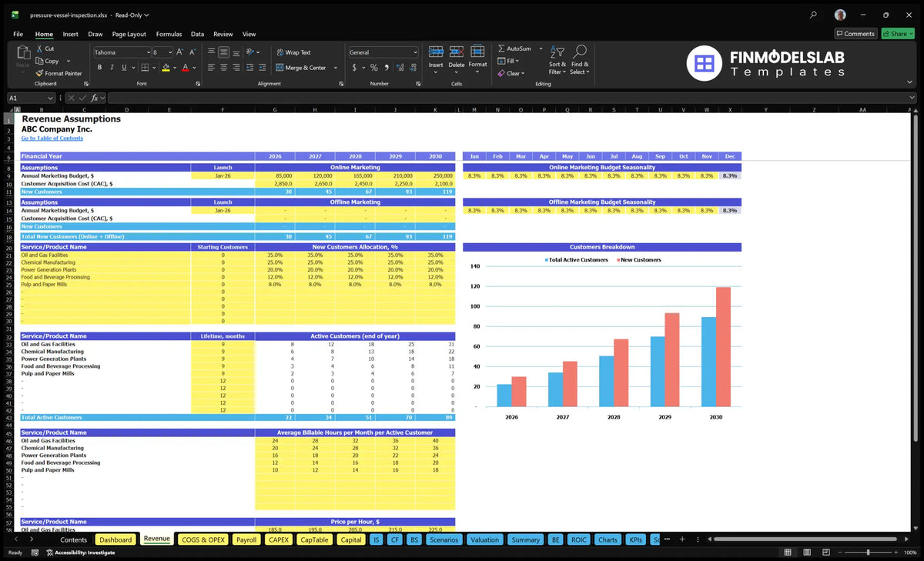Screen dimensions: 924x561
Task: Open the General number format dropdown
Action: click(x=414, y=52)
